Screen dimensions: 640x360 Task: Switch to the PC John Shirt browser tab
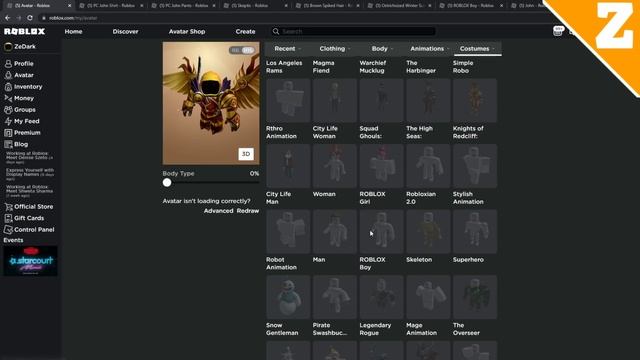[110, 6]
